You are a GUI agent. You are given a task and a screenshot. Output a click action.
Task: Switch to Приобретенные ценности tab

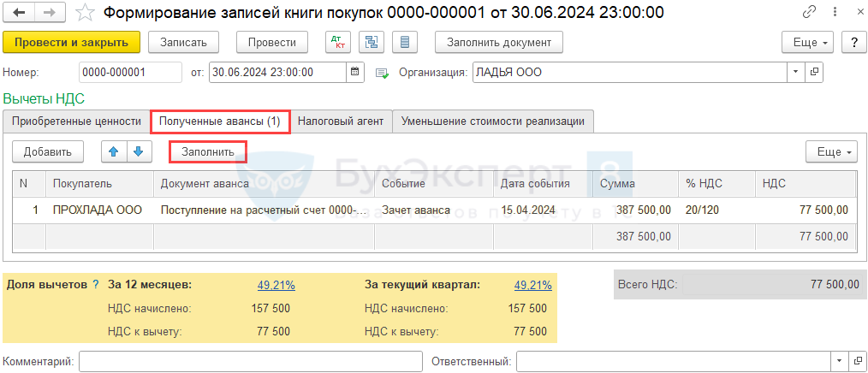pyautogui.click(x=76, y=121)
